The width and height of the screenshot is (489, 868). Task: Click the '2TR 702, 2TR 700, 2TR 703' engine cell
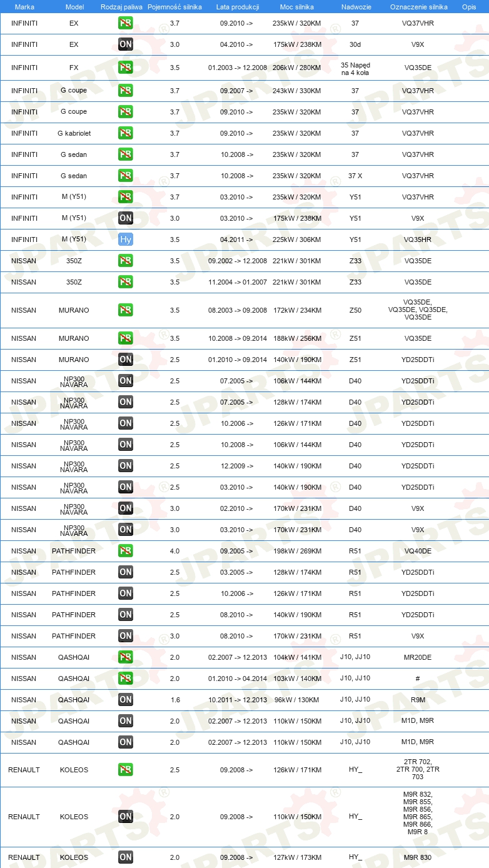click(418, 770)
